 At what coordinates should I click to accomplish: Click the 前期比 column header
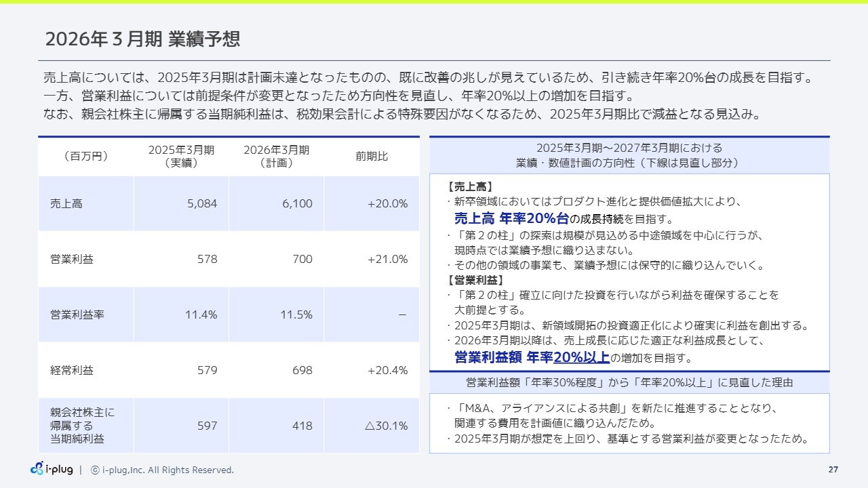[372, 156]
